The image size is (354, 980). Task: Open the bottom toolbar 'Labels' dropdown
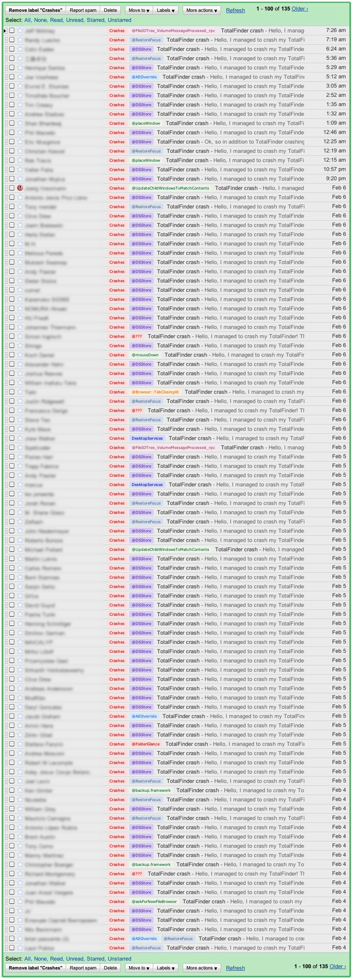click(166, 968)
